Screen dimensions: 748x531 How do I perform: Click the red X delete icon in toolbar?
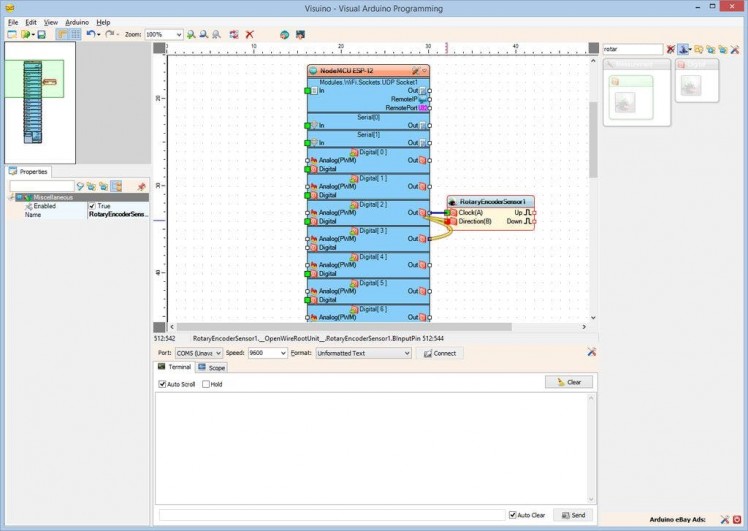tap(249, 34)
